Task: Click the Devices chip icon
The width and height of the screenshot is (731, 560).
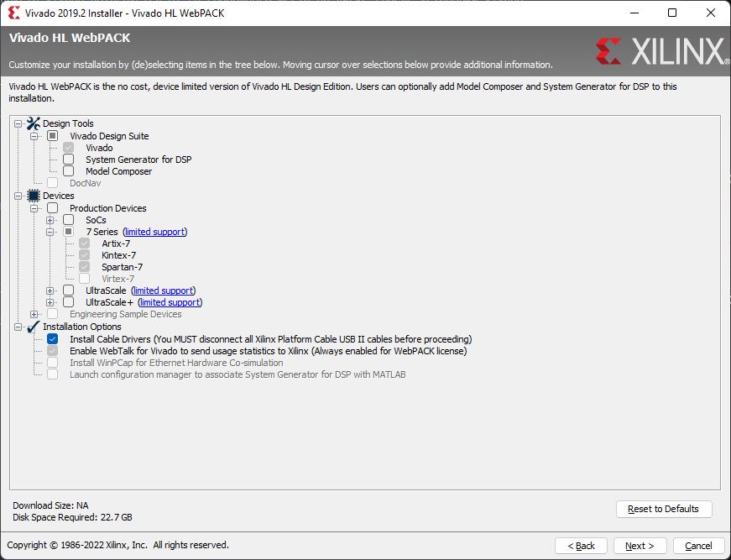Action: click(34, 195)
